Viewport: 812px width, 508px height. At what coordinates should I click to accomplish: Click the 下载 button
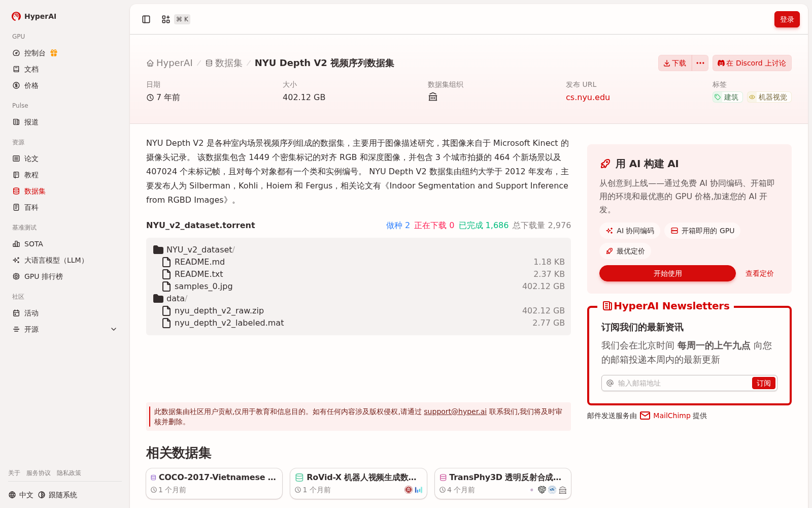coord(675,63)
